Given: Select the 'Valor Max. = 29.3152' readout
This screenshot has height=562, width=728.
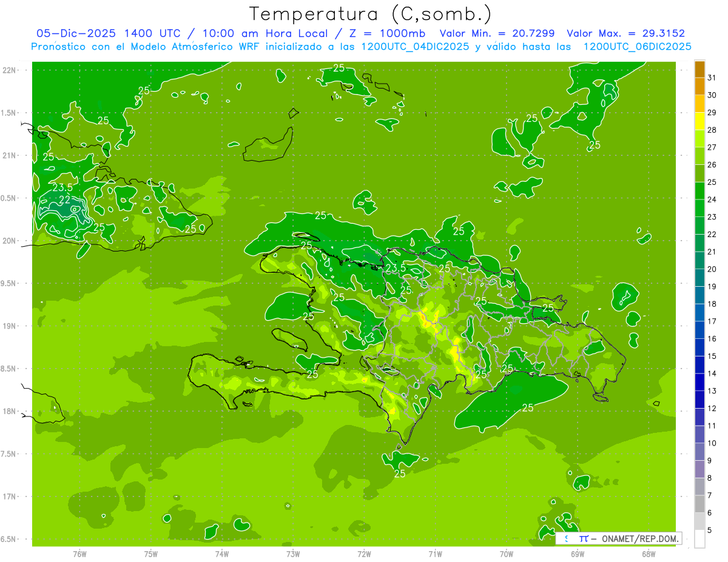Looking at the screenshot, I should pyautogui.click(x=627, y=33).
